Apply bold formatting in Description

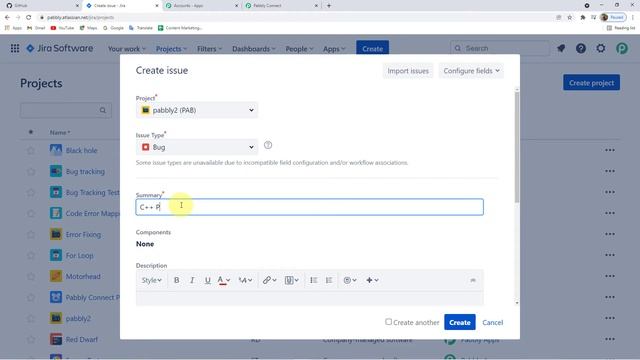click(176, 280)
